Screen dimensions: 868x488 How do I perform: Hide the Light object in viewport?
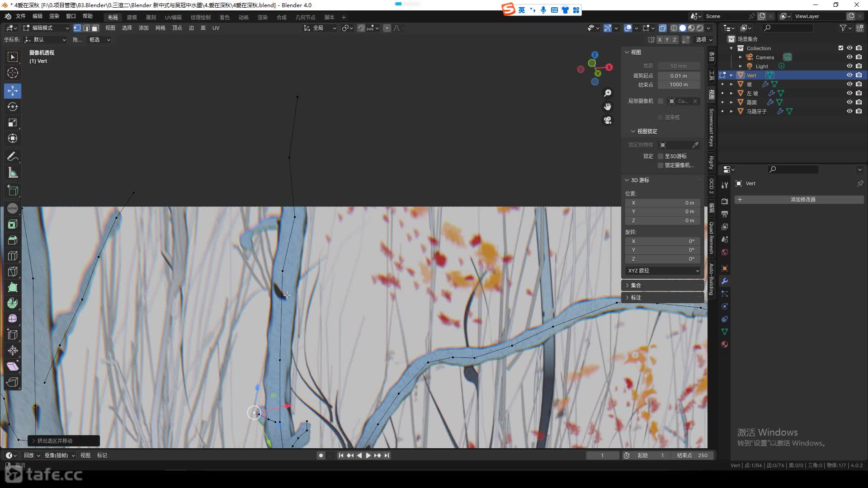point(849,66)
